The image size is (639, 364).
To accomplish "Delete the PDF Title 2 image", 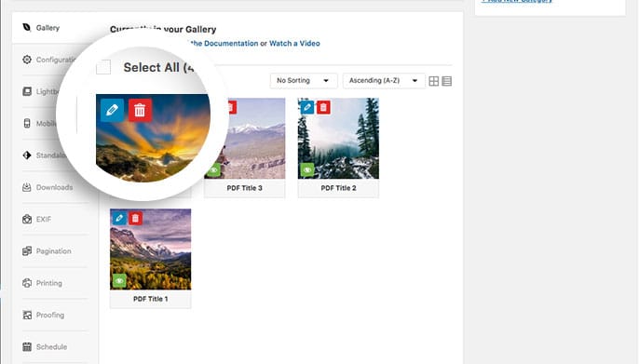I will pyautogui.click(x=323, y=107).
